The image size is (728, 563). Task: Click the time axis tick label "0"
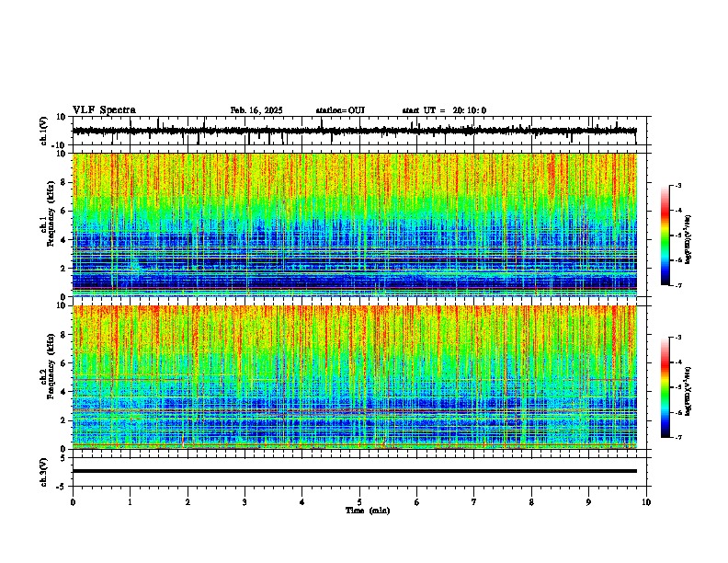point(73,502)
